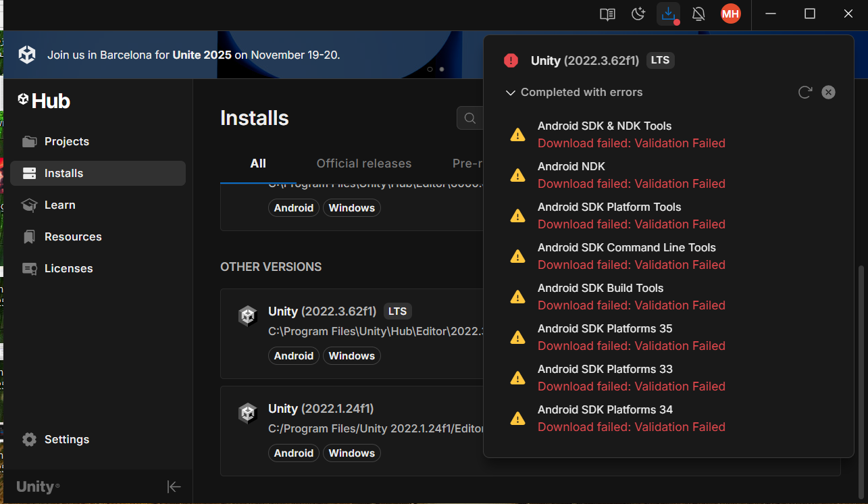This screenshot has height=504, width=868.
Task: Open the muted notifications bell icon
Action: (x=699, y=14)
